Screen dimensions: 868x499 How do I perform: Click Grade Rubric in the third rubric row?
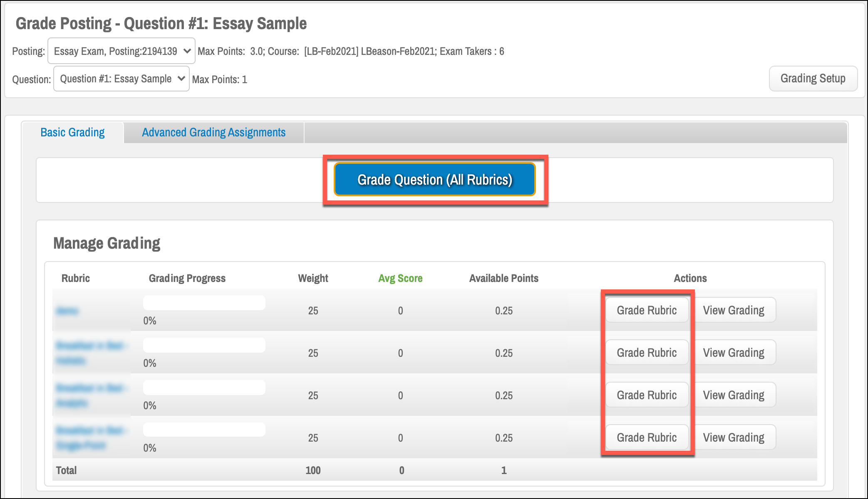coord(647,395)
